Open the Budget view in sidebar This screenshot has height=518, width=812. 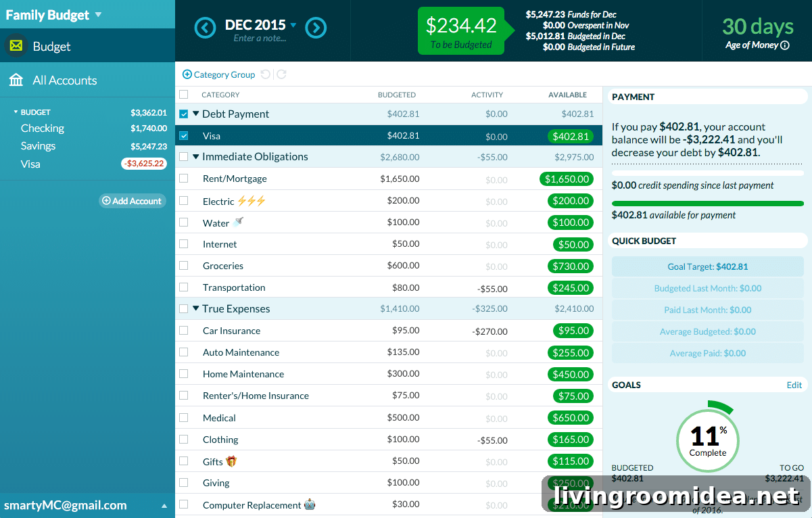click(87, 46)
